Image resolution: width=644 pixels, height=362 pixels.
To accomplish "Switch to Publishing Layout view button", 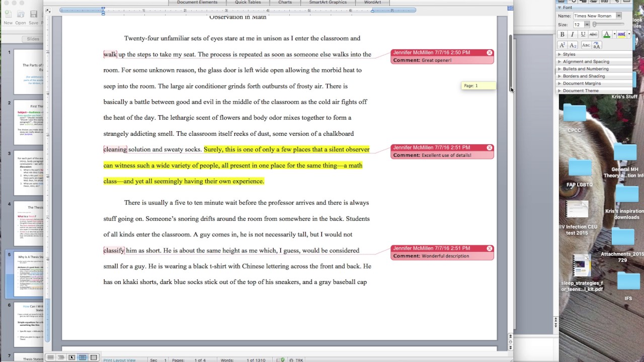I will tap(71, 357).
